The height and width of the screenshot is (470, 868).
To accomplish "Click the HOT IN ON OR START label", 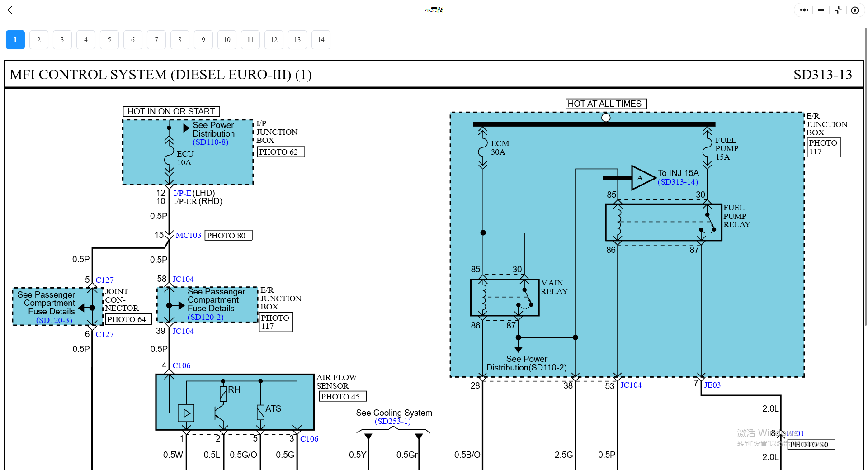I will click(171, 111).
